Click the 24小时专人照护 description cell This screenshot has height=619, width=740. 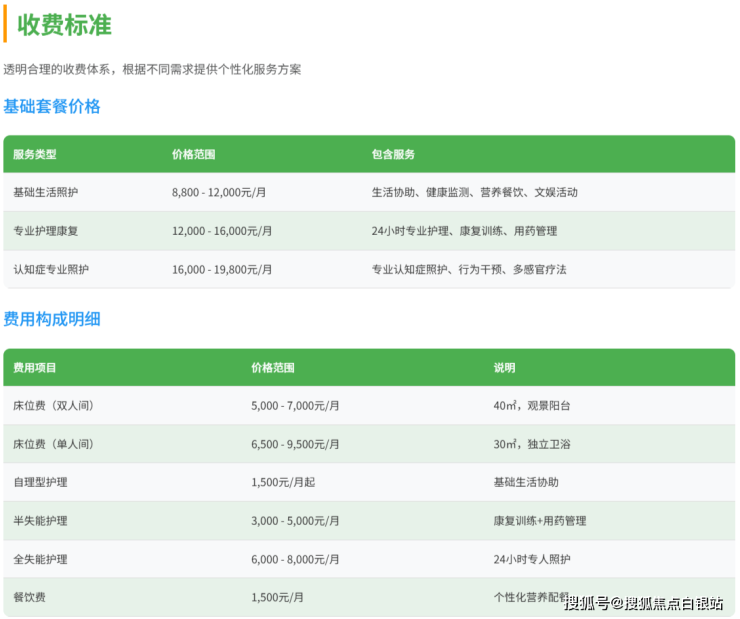pos(532,559)
